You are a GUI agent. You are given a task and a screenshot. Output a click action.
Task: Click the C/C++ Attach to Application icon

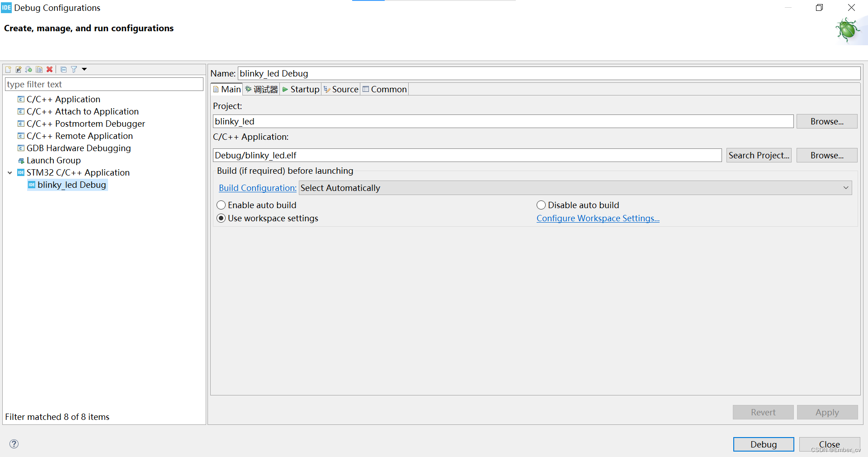[21, 111]
